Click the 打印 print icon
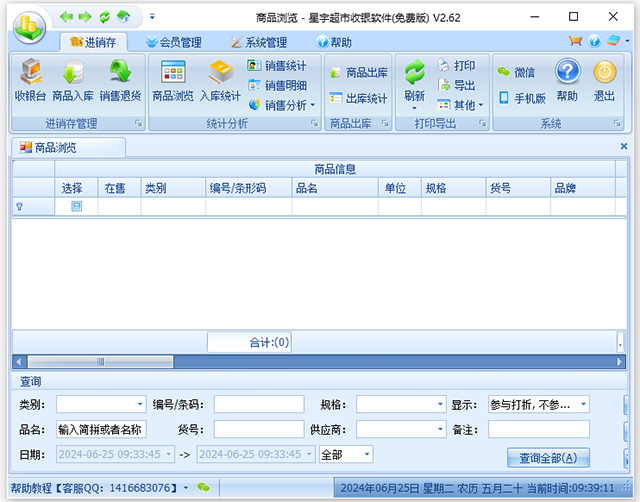Image resolution: width=640 pixels, height=502 pixels. [x=456, y=65]
